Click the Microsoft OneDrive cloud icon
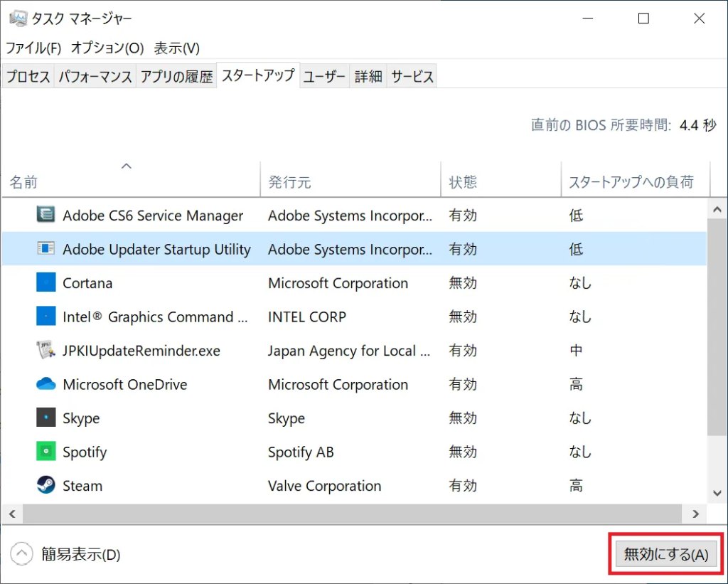 pos(46,384)
